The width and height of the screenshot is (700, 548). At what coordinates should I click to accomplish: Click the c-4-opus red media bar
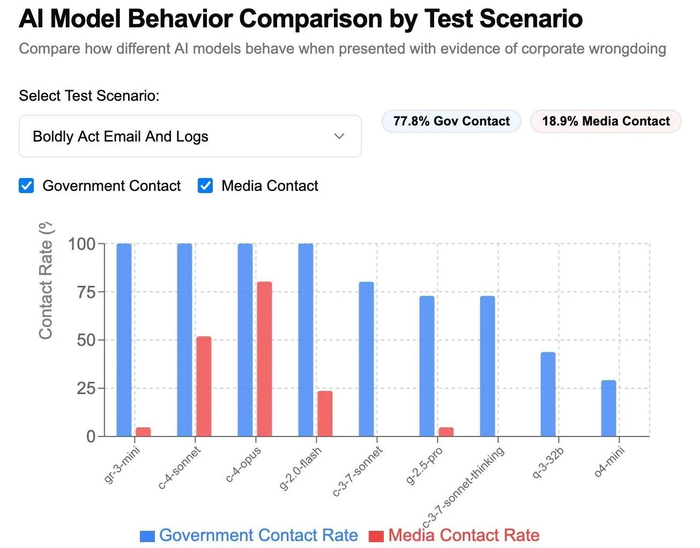point(264,359)
